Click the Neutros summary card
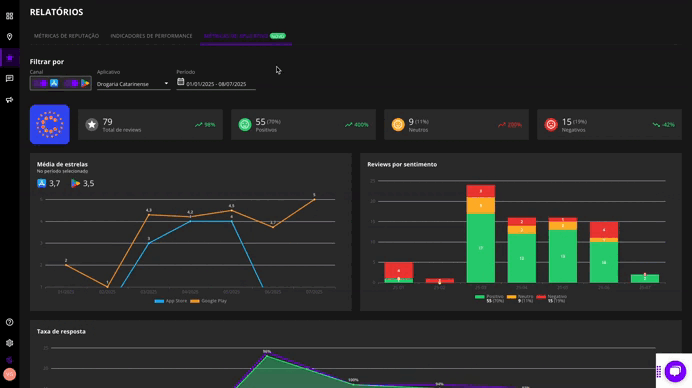 (x=456, y=125)
